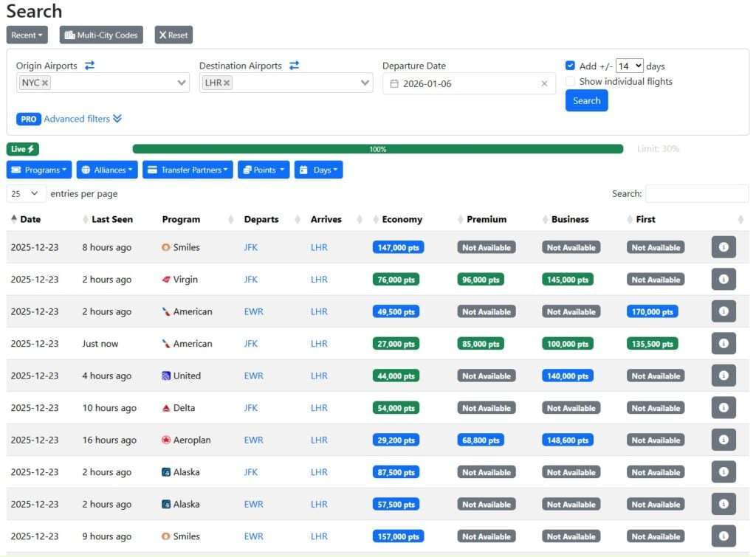Image resolution: width=756 pixels, height=557 pixels.
Task: Click the Multi-City Codes button
Action: point(101,35)
